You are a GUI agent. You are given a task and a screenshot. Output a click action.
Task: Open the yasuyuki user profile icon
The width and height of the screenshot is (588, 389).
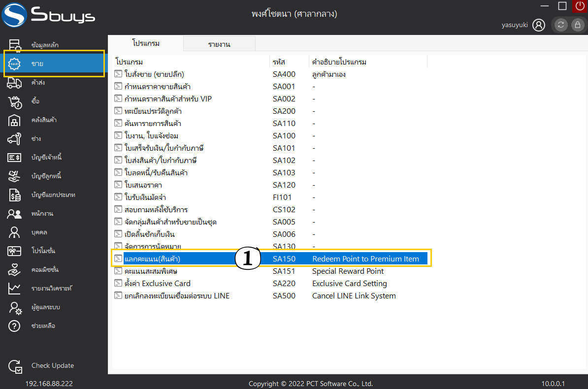pyautogui.click(x=538, y=25)
